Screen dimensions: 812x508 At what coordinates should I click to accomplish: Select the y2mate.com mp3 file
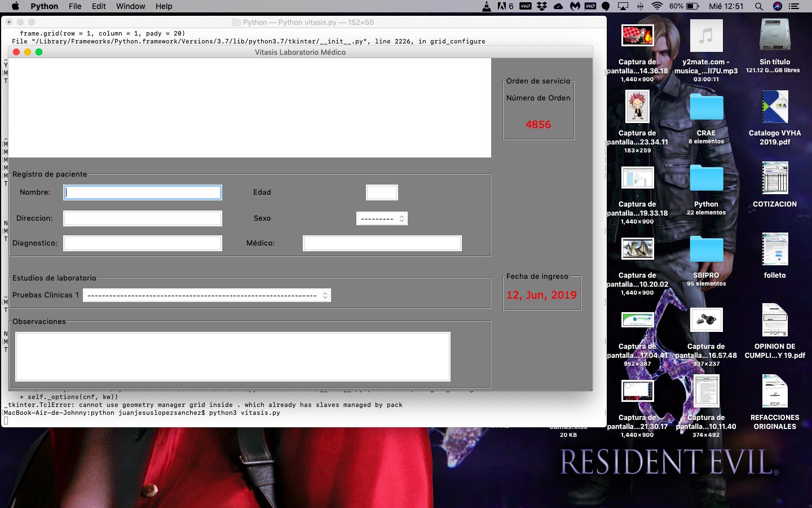706,36
